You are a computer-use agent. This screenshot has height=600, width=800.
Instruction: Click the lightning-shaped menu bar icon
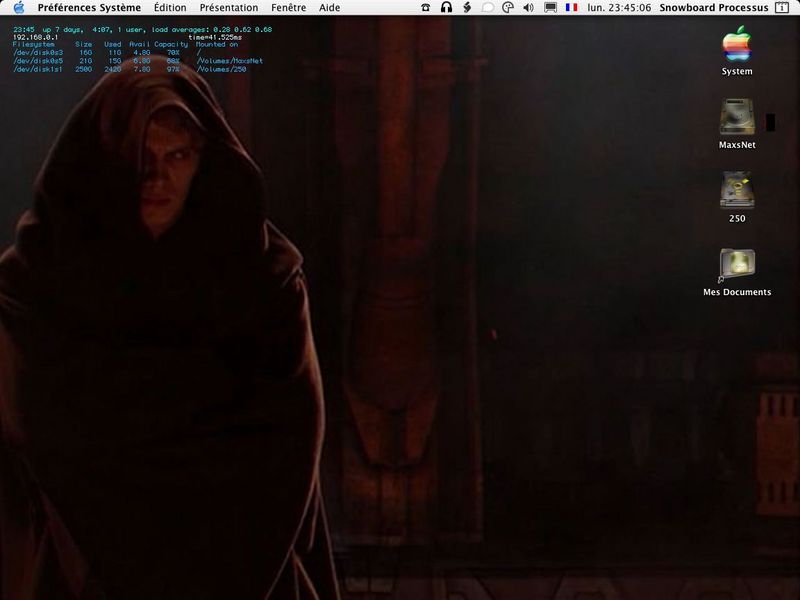click(467, 8)
